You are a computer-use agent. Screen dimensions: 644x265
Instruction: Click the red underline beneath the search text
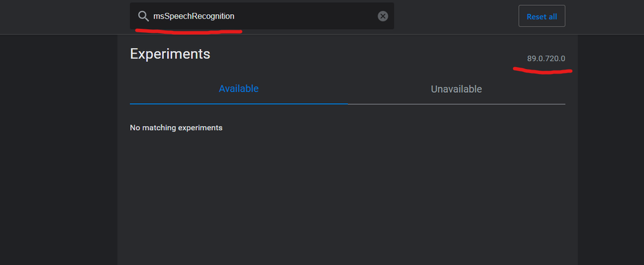pyautogui.click(x=188, y=30)
